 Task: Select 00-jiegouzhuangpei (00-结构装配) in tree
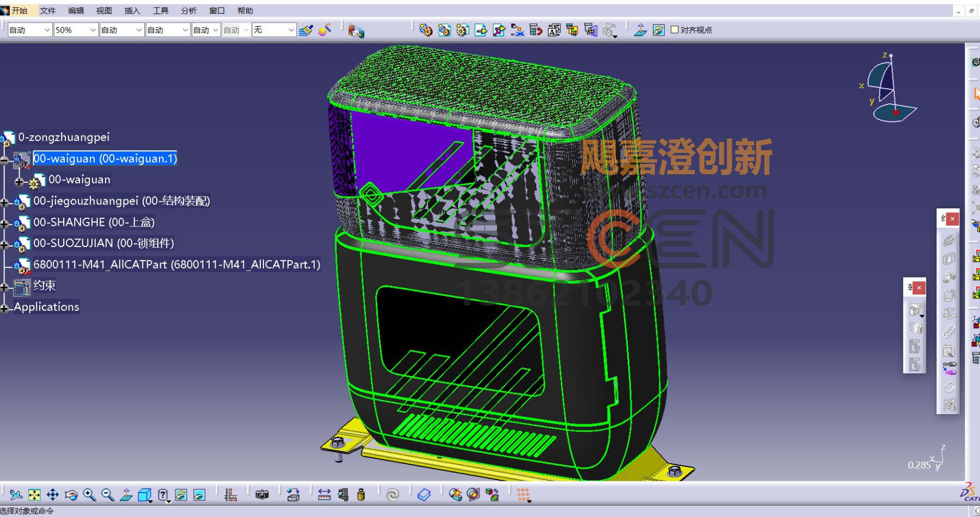[121, 201]
